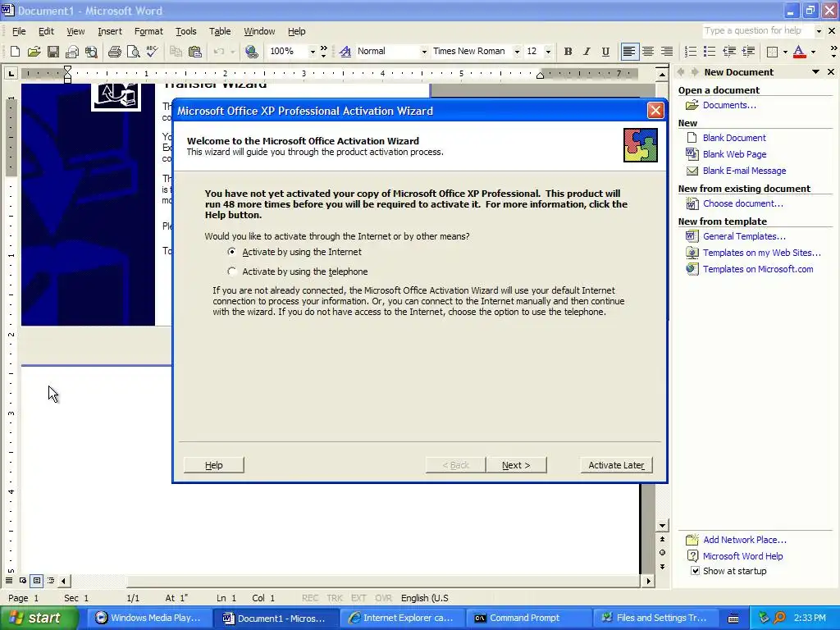Open Print Preview from the toolbar

click(134, 52)
